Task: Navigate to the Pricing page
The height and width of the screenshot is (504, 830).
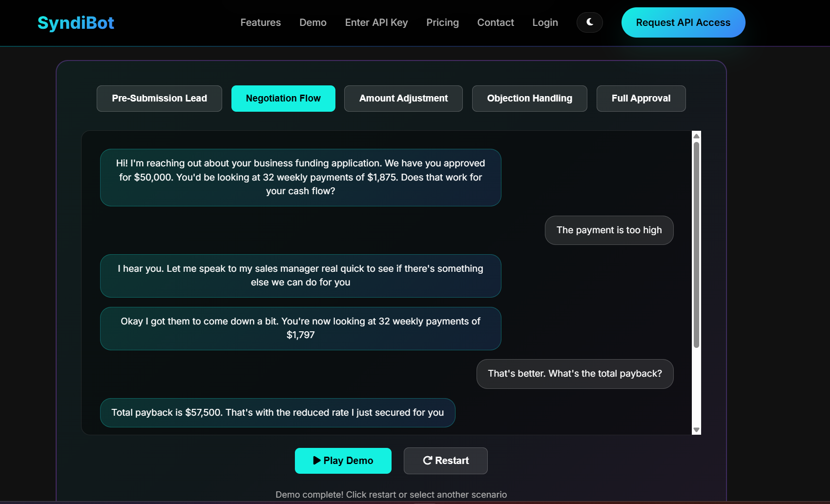Action: (x=442, y=22)
